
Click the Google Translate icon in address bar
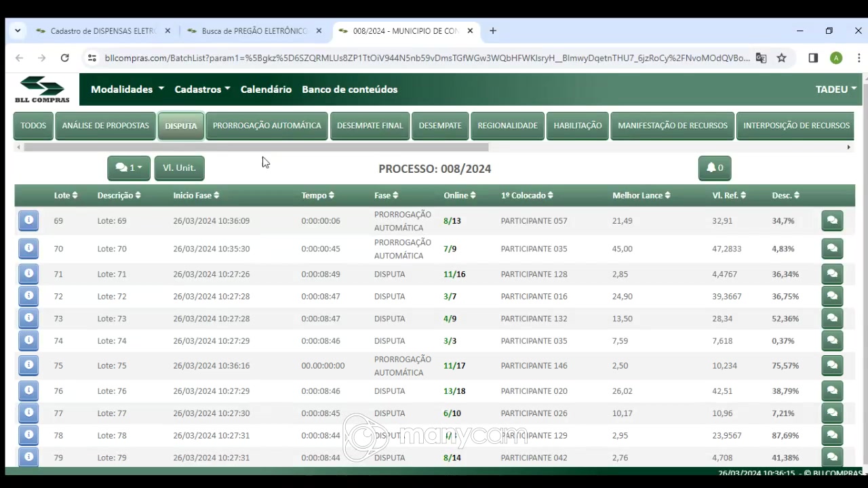tap(761, 58)
